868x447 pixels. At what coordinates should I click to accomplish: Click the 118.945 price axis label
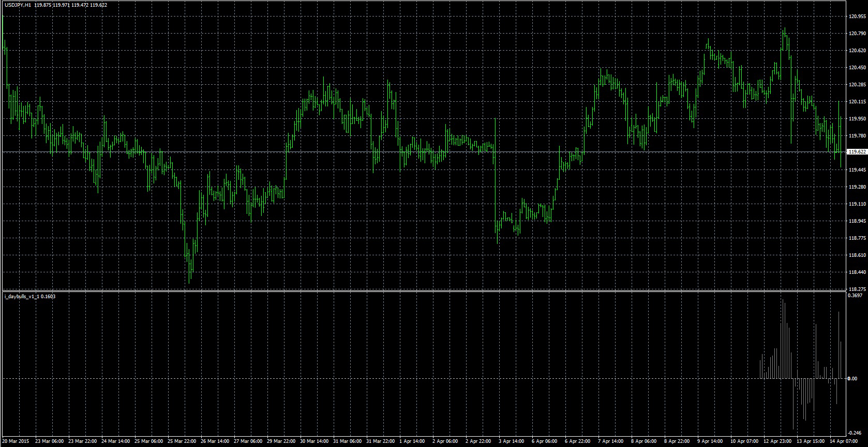click(x=858, y=221)
